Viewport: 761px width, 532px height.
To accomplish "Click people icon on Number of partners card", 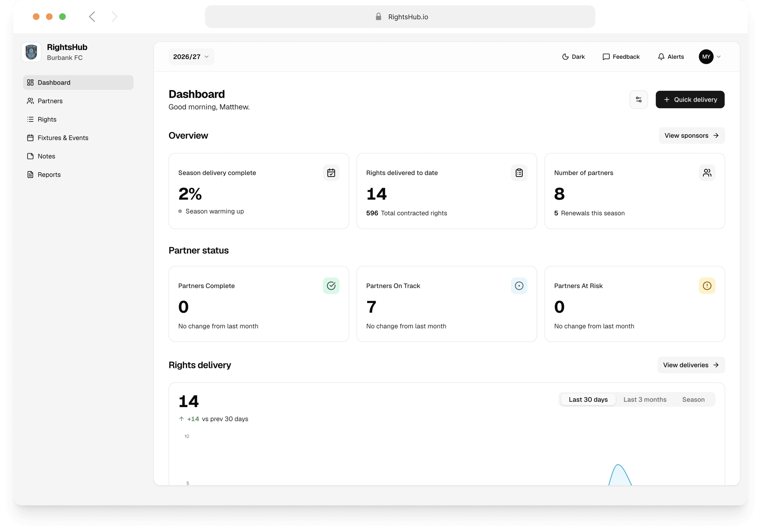I will coord(707,173).
